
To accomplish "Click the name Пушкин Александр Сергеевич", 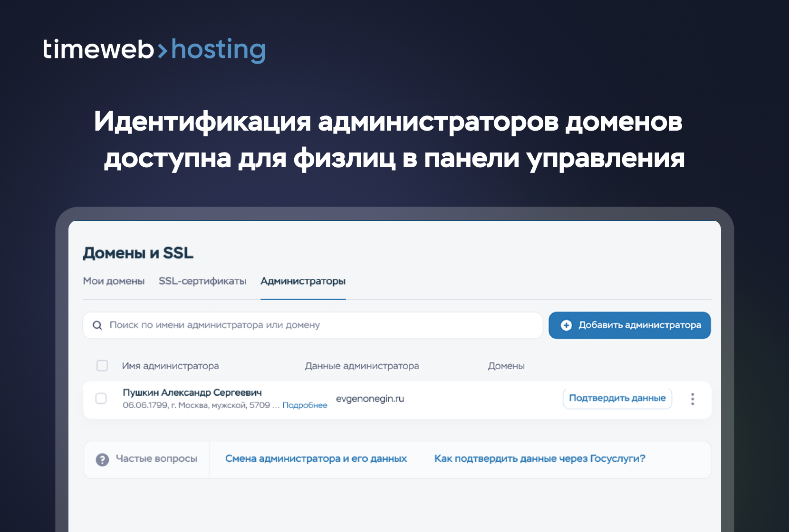I will (192, 393).
